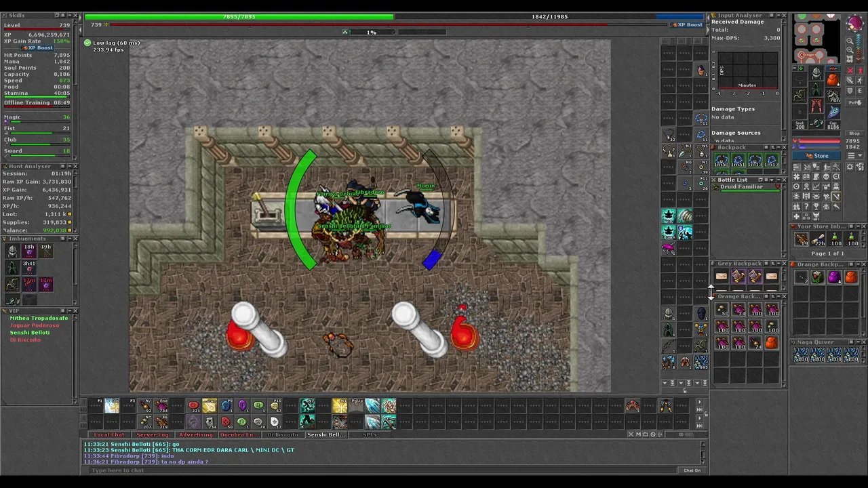Toggle chase opponent mode
This screenshot has width=868, height=488.
860,81
